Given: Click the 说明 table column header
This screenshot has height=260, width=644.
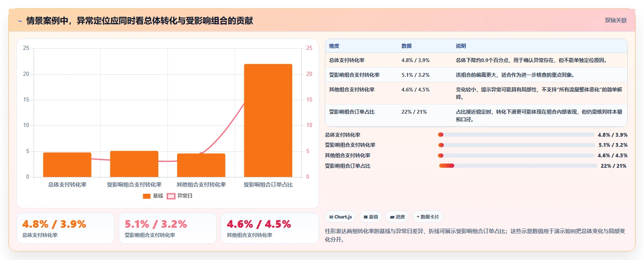Looking at the screenshot, I should point(461,46).
